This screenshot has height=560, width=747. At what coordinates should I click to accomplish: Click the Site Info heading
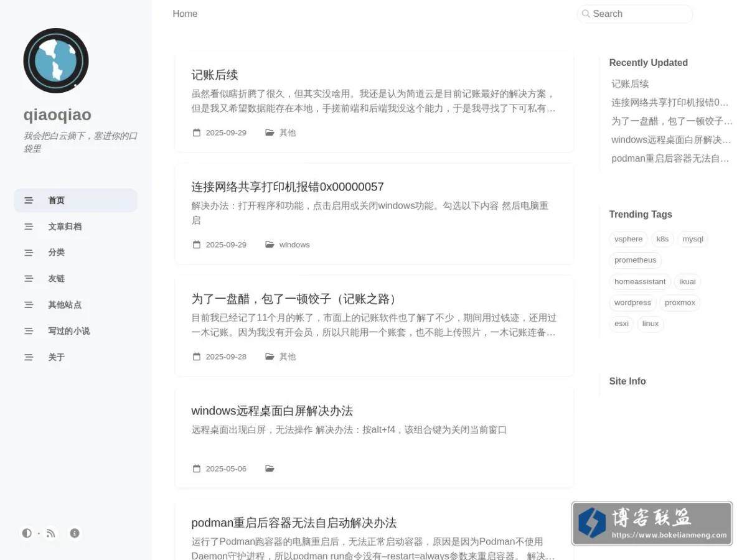(627, 381)
